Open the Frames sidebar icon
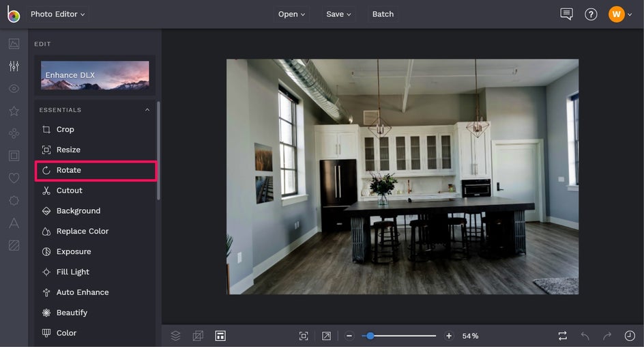Screen dimensions: 644x347 [x=14, y=156]
